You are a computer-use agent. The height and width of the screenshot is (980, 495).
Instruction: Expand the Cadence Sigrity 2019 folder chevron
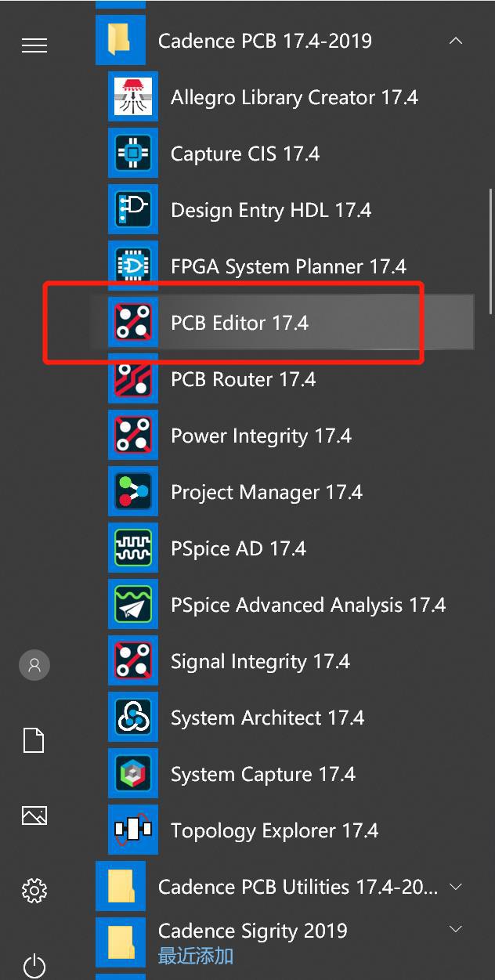click(x=456, y=930)
